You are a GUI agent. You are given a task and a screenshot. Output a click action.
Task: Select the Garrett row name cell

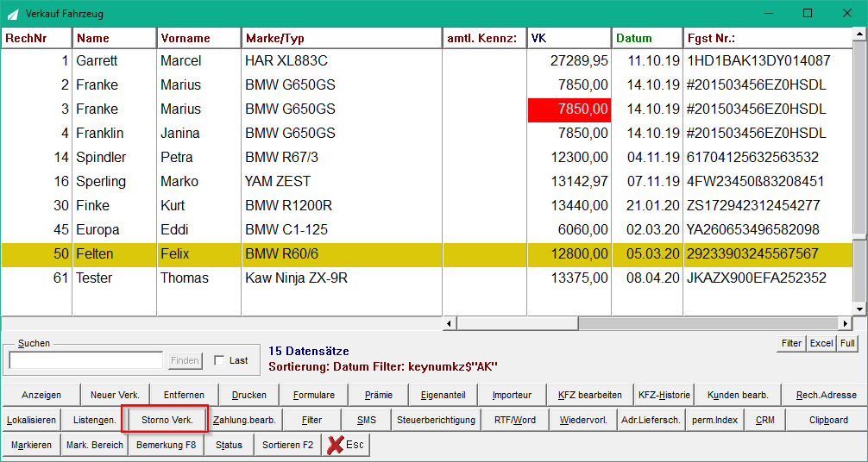click(x=115, y=60)
